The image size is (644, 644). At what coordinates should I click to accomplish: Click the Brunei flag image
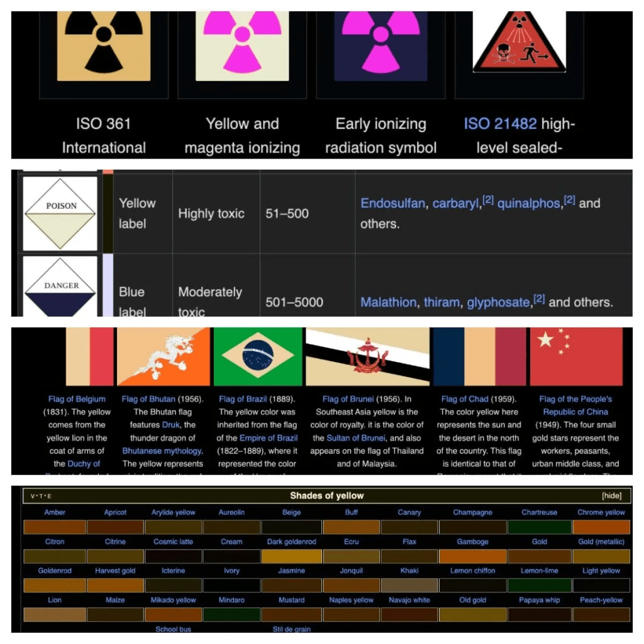(367, 356)
